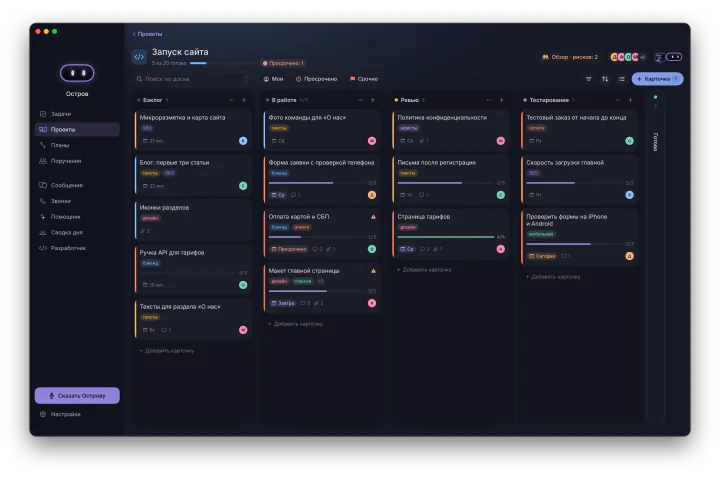Viewport: 720px width, 479px height.
Task: Add card via В работе plus icon
Action: [x=373, y=100]
